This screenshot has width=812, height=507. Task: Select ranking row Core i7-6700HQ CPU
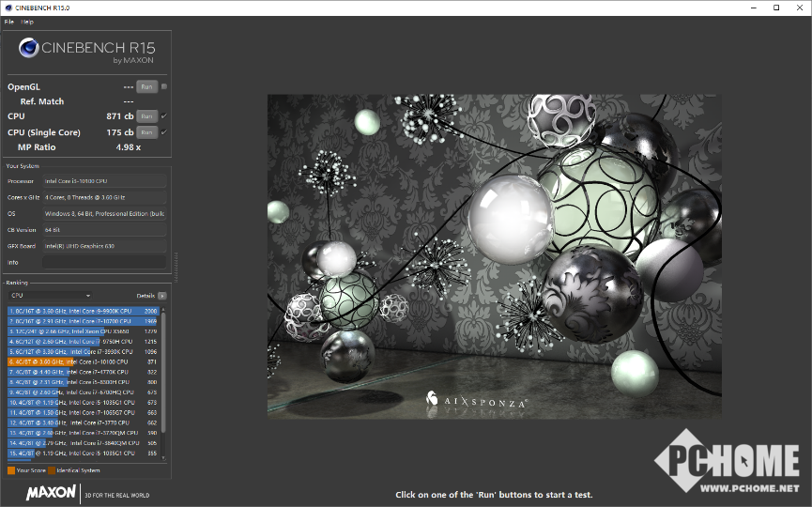pyautogui.click(x=84, y=392)
